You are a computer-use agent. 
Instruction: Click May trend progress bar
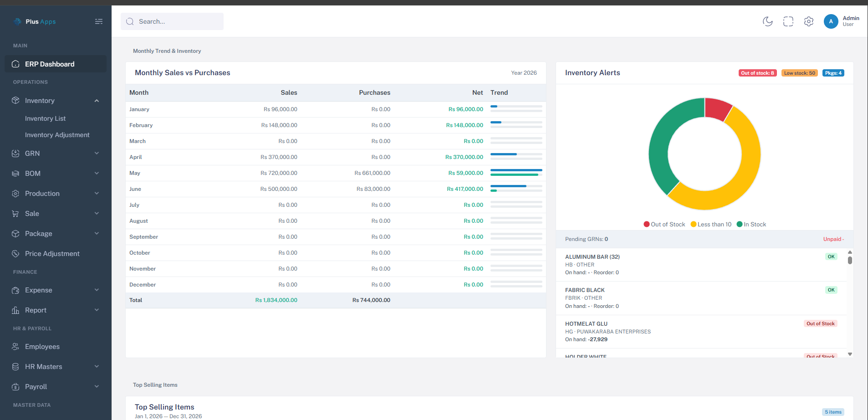coord(516,172)
